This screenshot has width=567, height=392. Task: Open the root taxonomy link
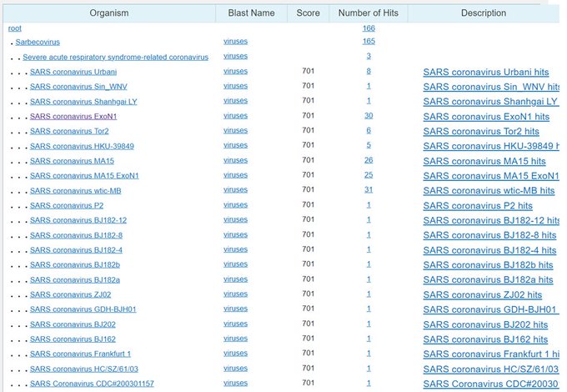[x=15, y=28]
